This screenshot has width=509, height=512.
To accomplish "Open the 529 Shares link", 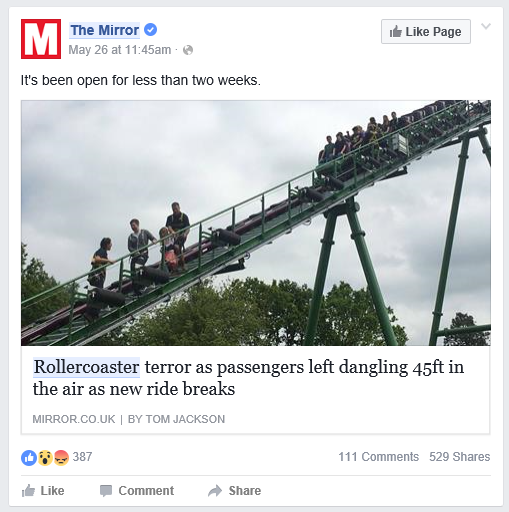I will (x=460, y=457).
